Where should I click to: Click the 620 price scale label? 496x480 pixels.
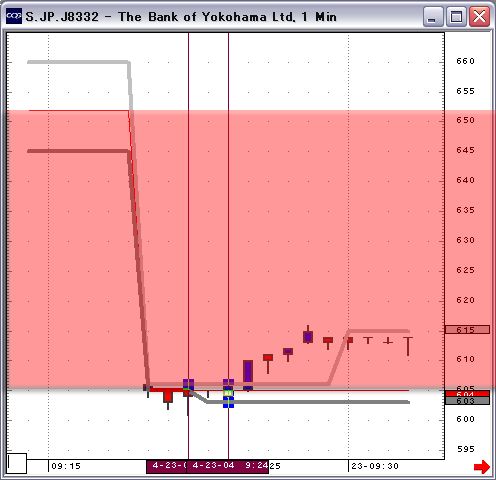tap(465, 300)
